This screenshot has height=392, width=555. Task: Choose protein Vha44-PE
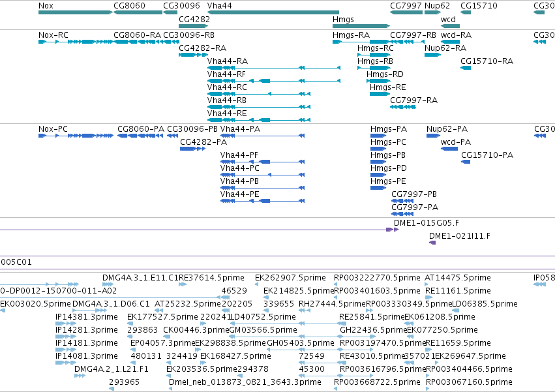[239, 195]
